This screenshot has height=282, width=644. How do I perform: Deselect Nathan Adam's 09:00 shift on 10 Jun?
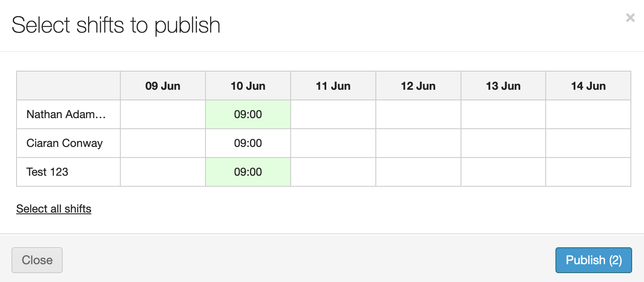coord(248,114)
